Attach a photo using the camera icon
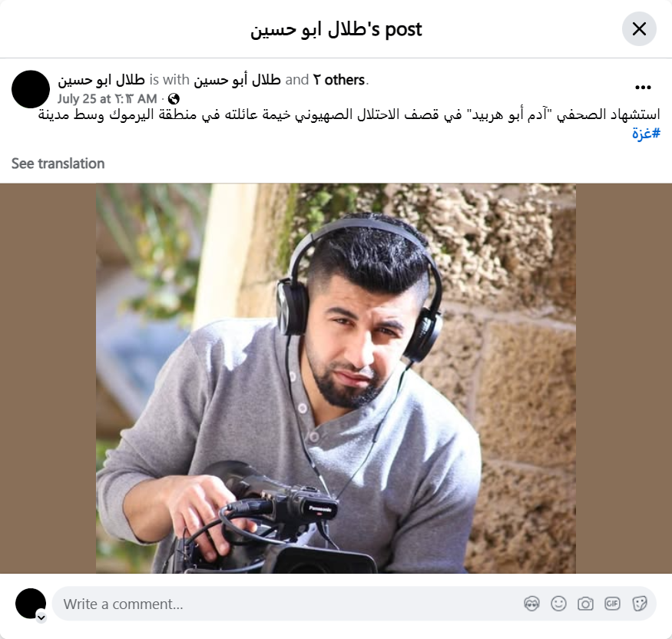Screen dimensions: 672x639 point(585,604)
